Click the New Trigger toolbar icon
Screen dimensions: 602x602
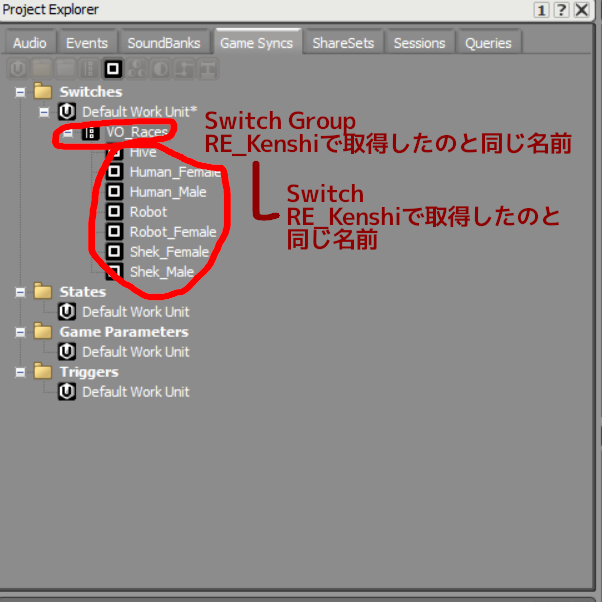pyautogui.click(x=208, y=69)
